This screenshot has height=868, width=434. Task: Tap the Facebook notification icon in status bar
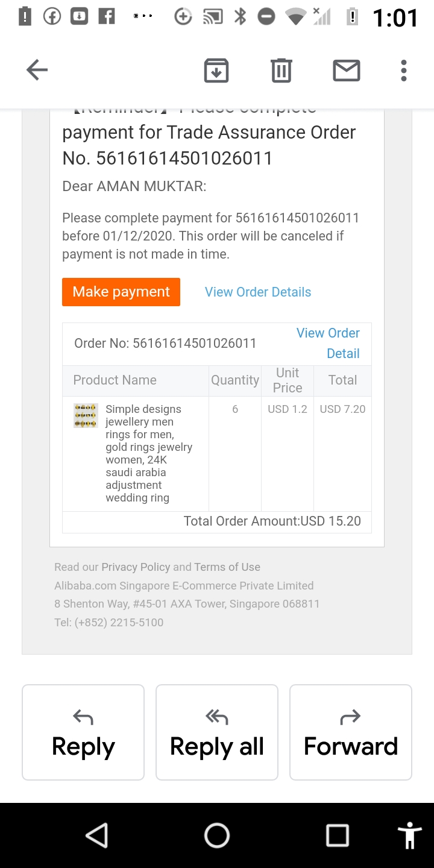[x=52, y=17]
